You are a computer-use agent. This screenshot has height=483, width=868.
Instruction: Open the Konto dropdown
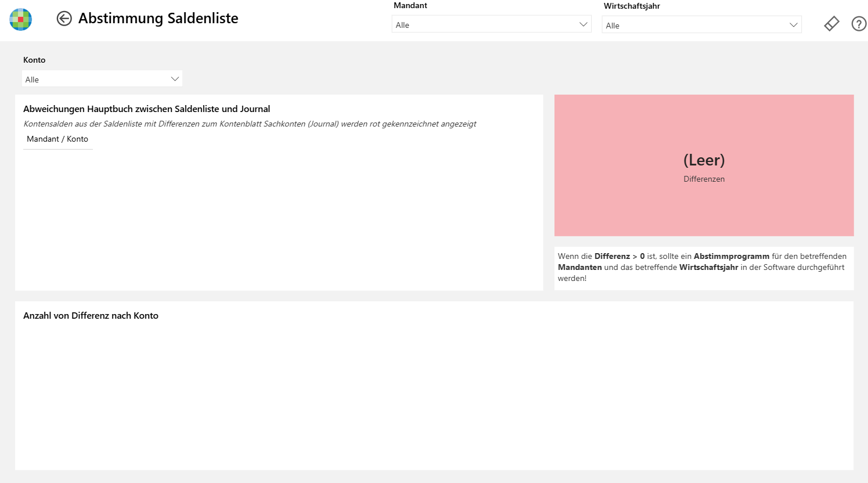(x=102, y=79)
